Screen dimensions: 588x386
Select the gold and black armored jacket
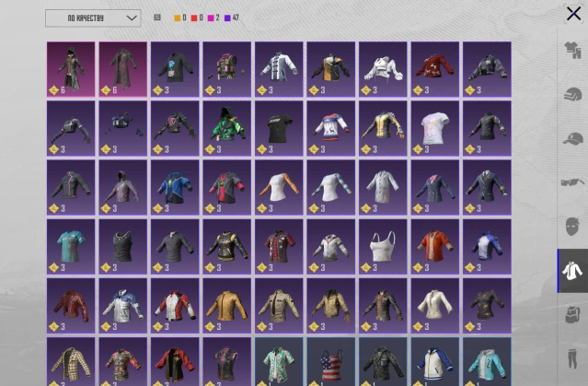coord(383,128)
